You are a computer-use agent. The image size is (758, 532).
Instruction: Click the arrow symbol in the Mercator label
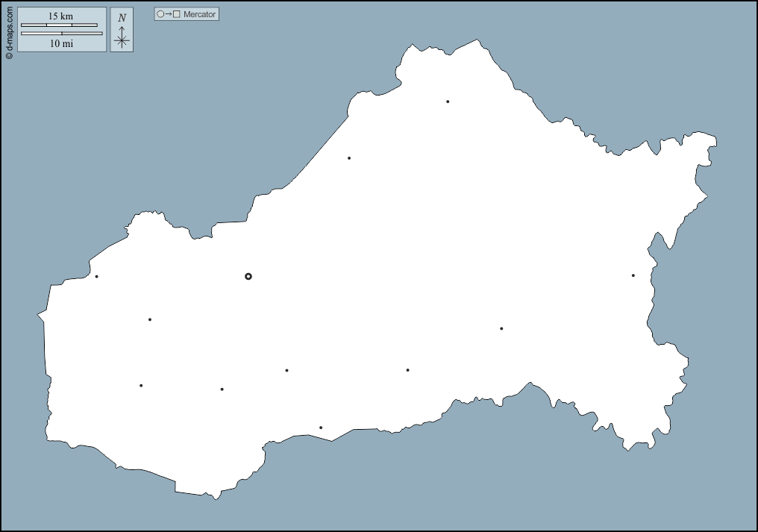(x=169, y=14)
